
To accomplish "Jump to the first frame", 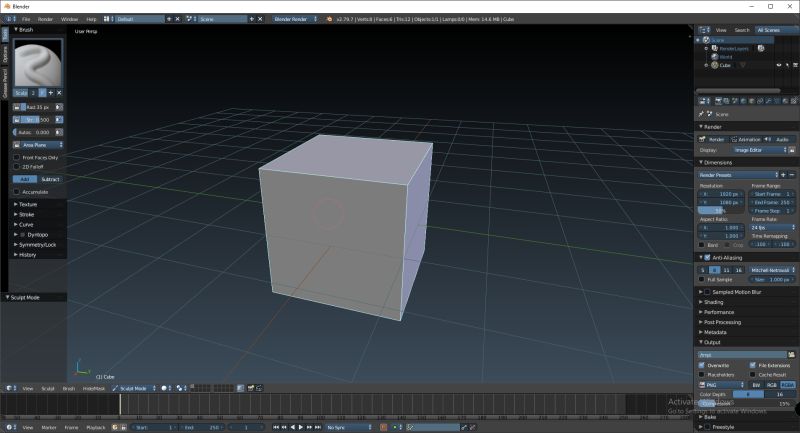I will [276, 427].
